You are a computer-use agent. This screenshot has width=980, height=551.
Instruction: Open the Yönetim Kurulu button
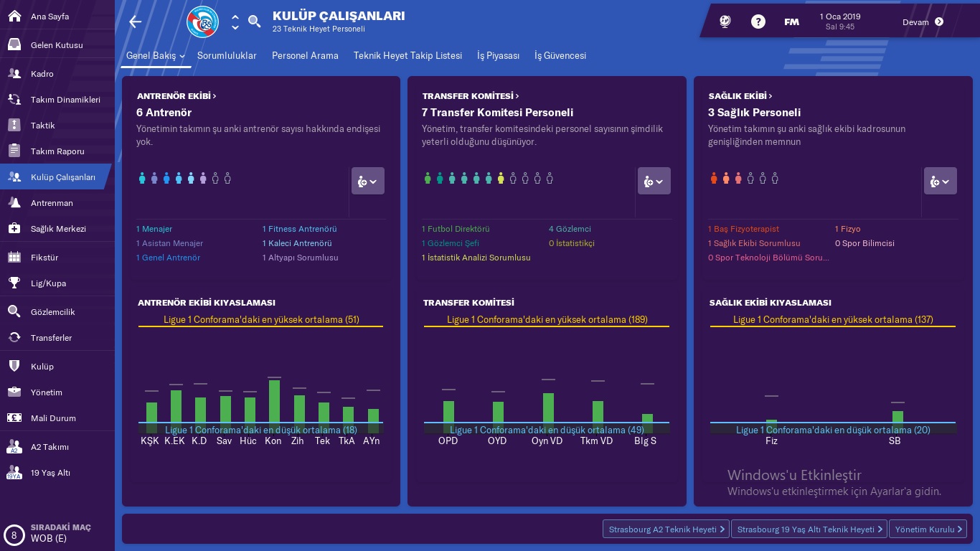click(x=928, y=529)
